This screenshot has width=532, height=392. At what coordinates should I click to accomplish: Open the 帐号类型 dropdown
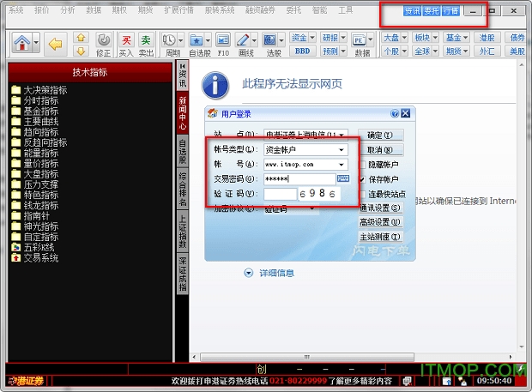tap(342, 149)
